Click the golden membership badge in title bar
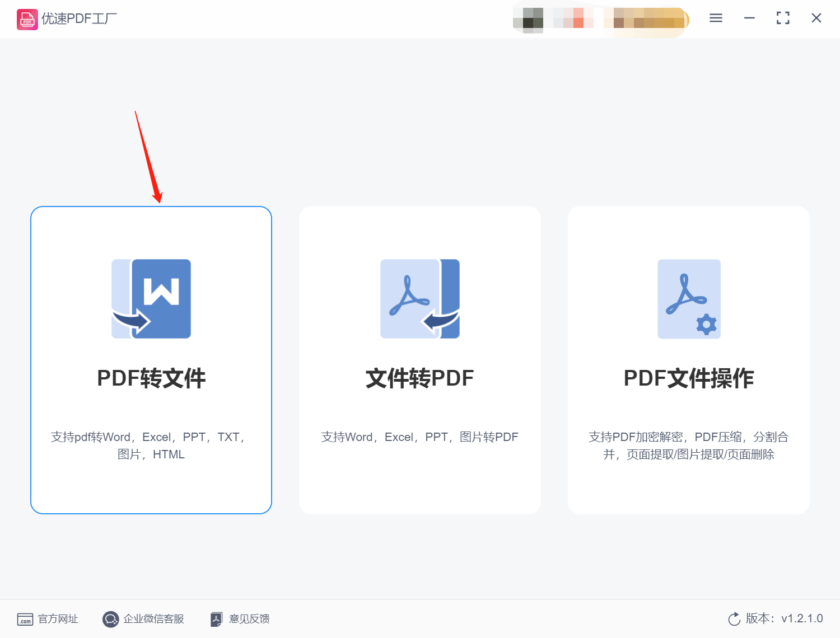Viewport: 840px width, 638px height. [646, 18]
